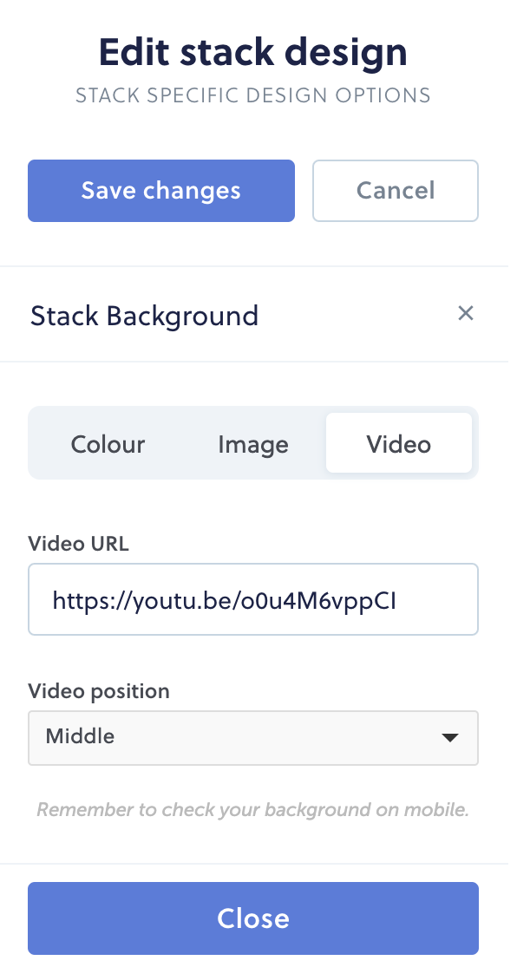Click the Stack Background section title
The height and width of the screenshot is (980, 517).
(144, 316)
